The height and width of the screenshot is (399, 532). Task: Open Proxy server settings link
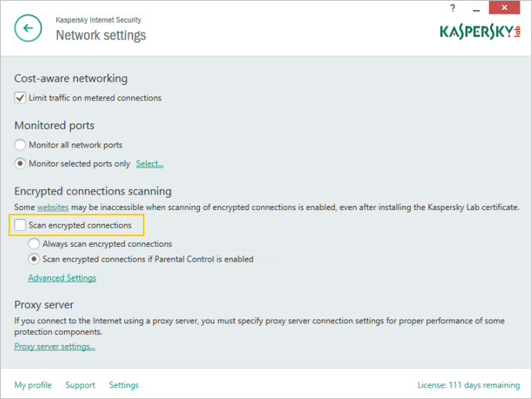[x=55, y=347]
